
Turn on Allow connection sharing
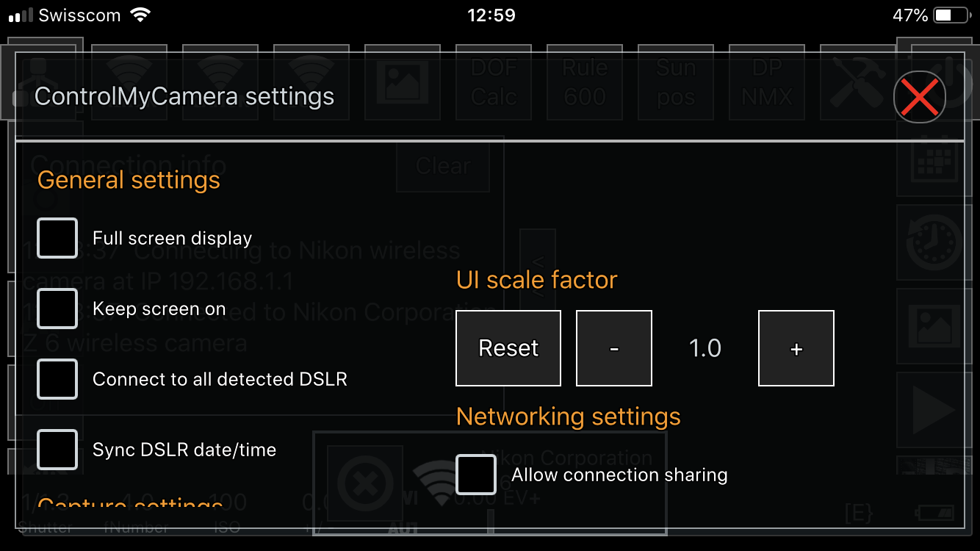click(476, 475)
